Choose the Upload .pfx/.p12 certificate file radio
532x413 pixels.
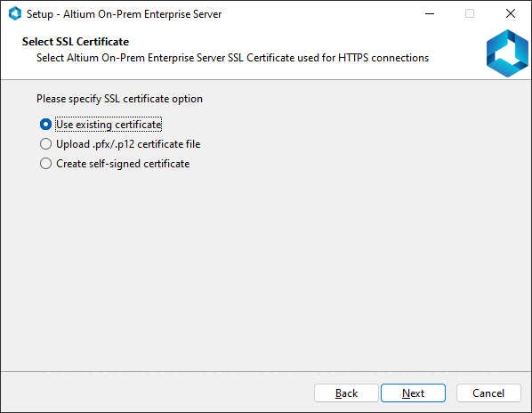point(45,144)
